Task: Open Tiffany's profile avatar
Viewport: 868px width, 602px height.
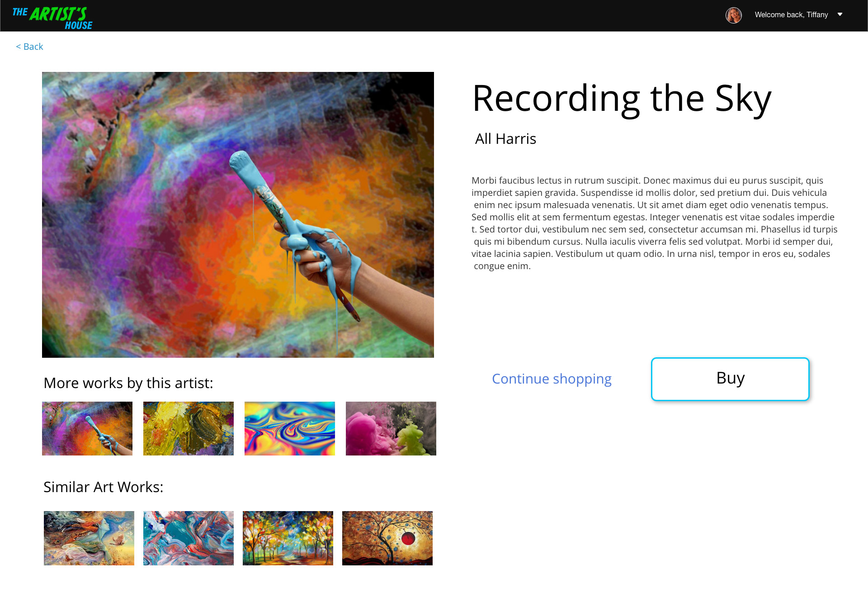Action: [733, 15]
